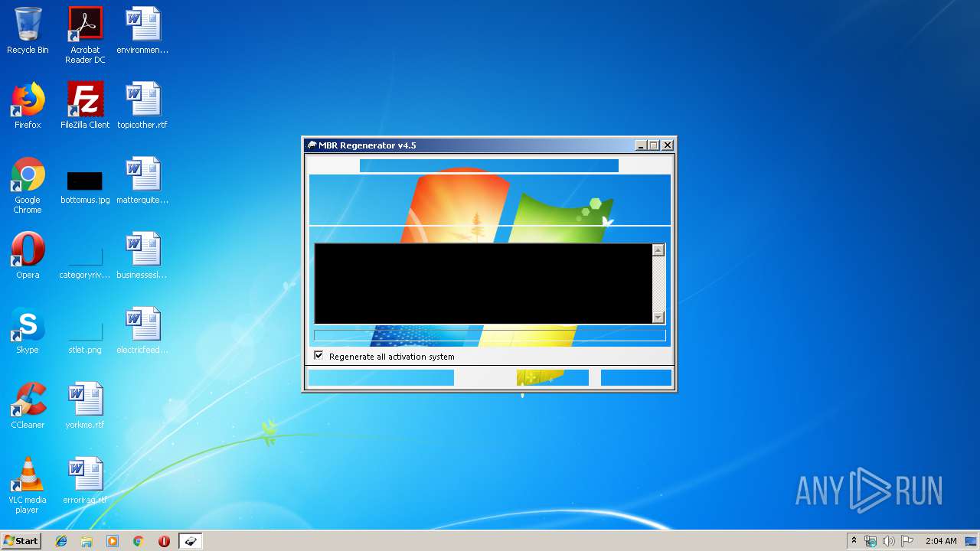Open the volume speaker tray icon
This screenshot has height=551, width=980.
pyautogui.click(x=888, y=541)
